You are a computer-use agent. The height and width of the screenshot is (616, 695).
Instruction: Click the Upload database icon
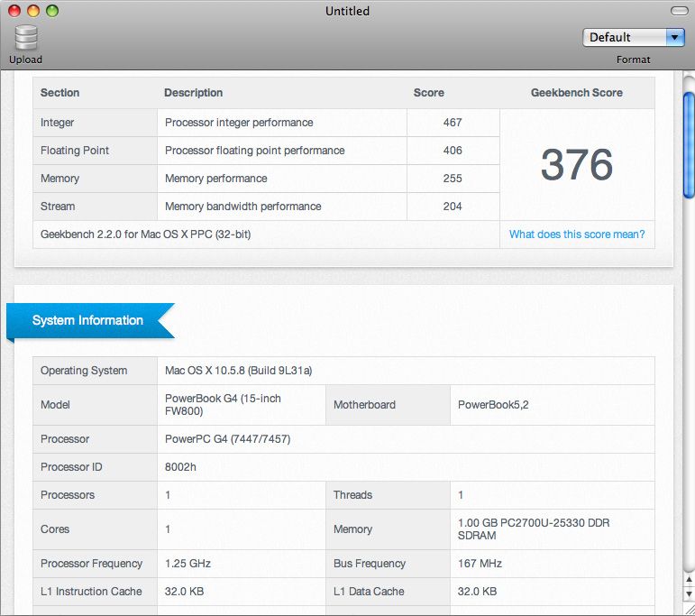(x=26, y=38)
